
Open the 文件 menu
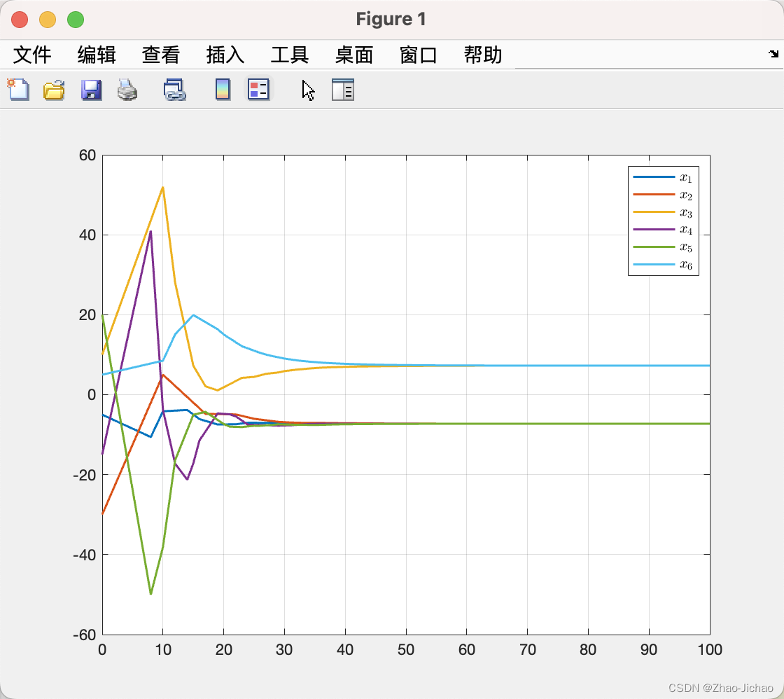[32, 55]
